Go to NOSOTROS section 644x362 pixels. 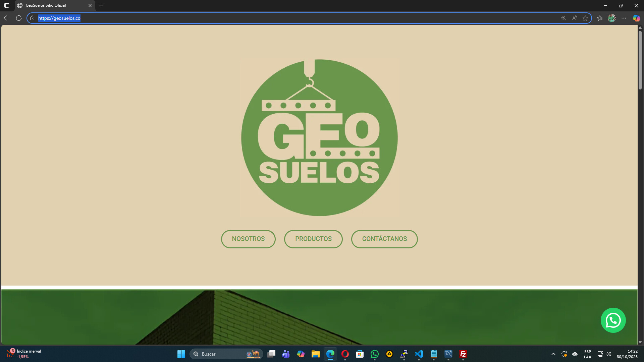pyautogui.click(x=248, y=239)
